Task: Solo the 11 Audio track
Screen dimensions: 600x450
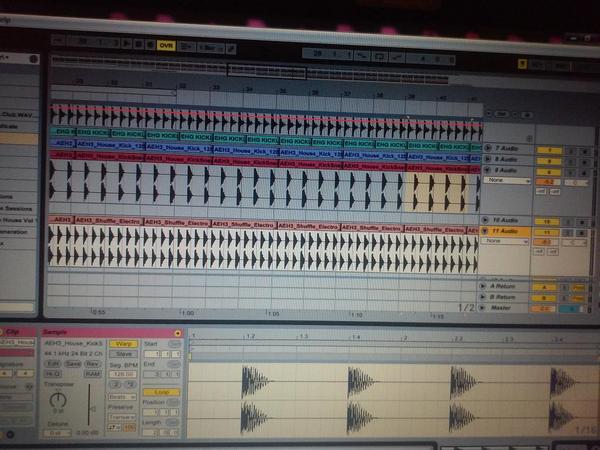Action: click(569, 233)
